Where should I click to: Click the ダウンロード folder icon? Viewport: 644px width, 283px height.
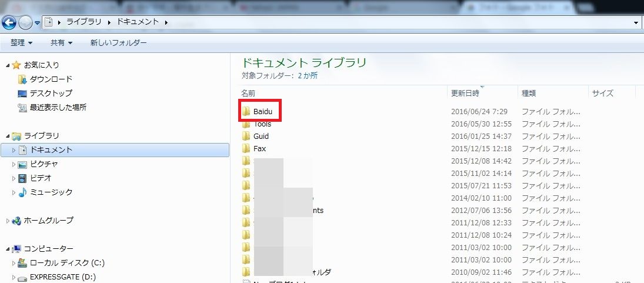[22, 79]
